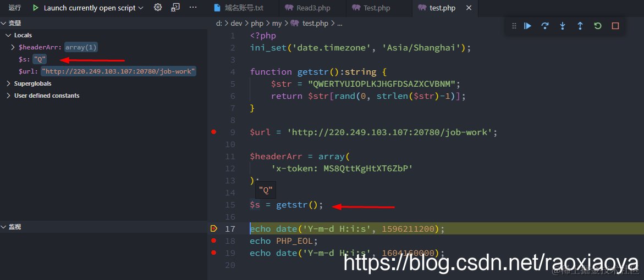Grab the debug toolbar drag handle
Image resolution: width=644 pixels, height=280 pixels.
514,26
